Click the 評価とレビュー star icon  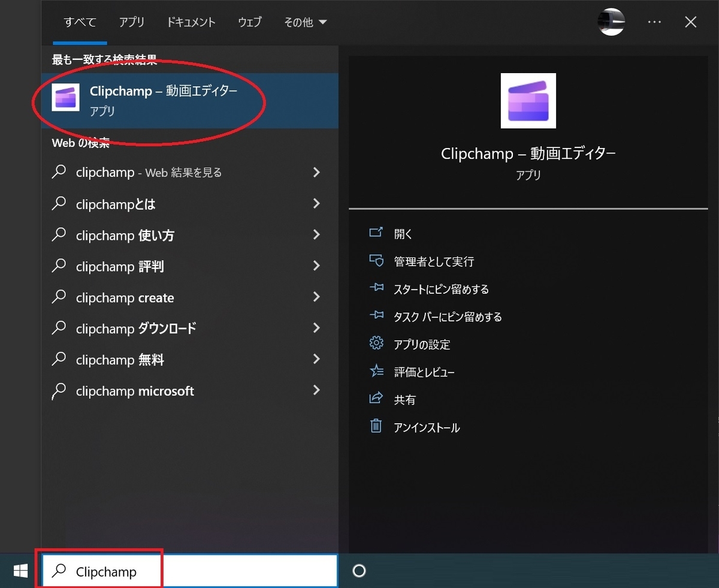[376, 372]
